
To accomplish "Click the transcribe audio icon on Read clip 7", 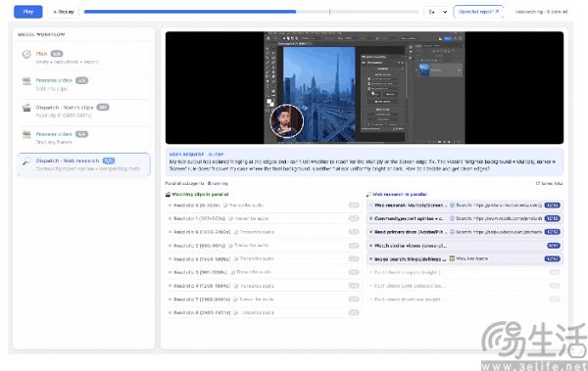I will point(235,300).
